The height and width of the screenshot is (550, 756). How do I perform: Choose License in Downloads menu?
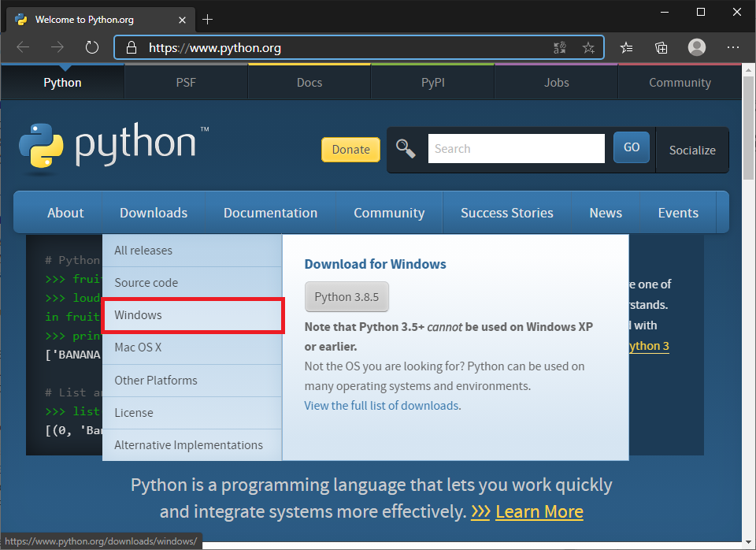192,413
